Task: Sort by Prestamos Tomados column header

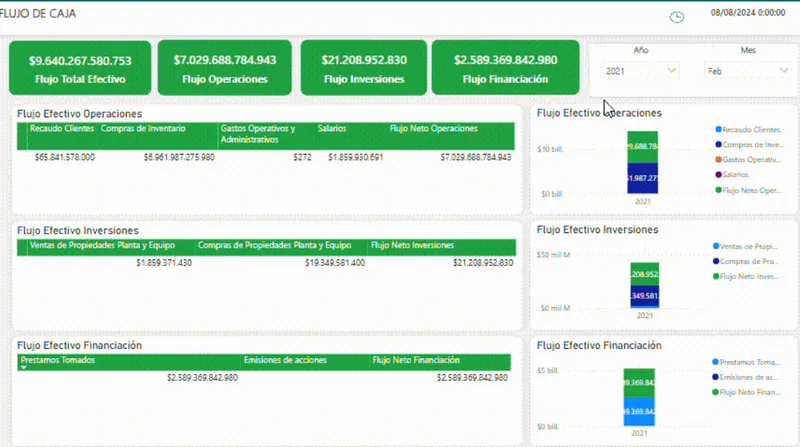Action: 58,360
